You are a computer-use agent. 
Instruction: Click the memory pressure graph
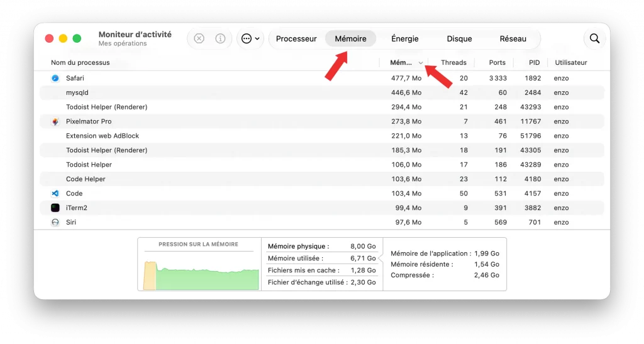tap(201, 275)
